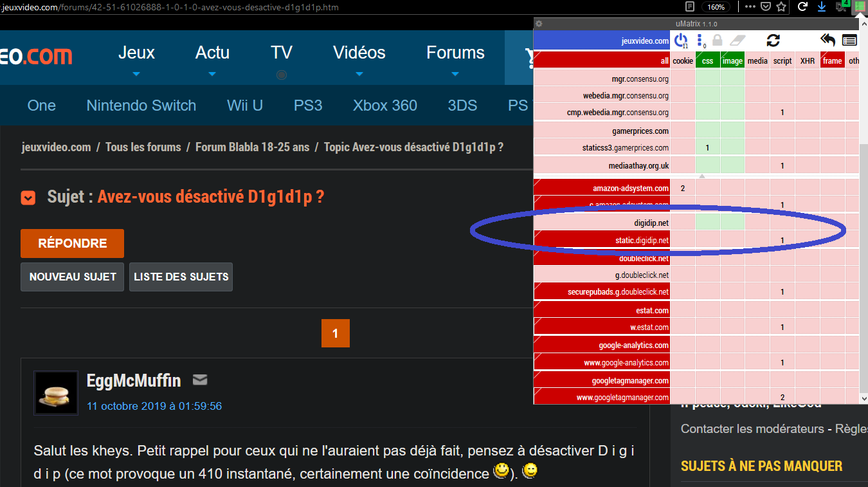868x487 pixels.
Task: Toggle uMatrix power button for matrix filtering
Action: (681, 41)
